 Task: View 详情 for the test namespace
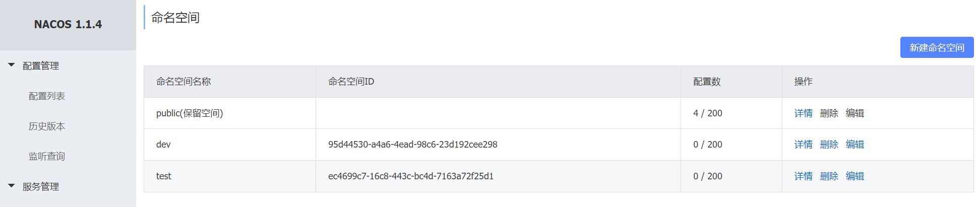click(803, 176)
